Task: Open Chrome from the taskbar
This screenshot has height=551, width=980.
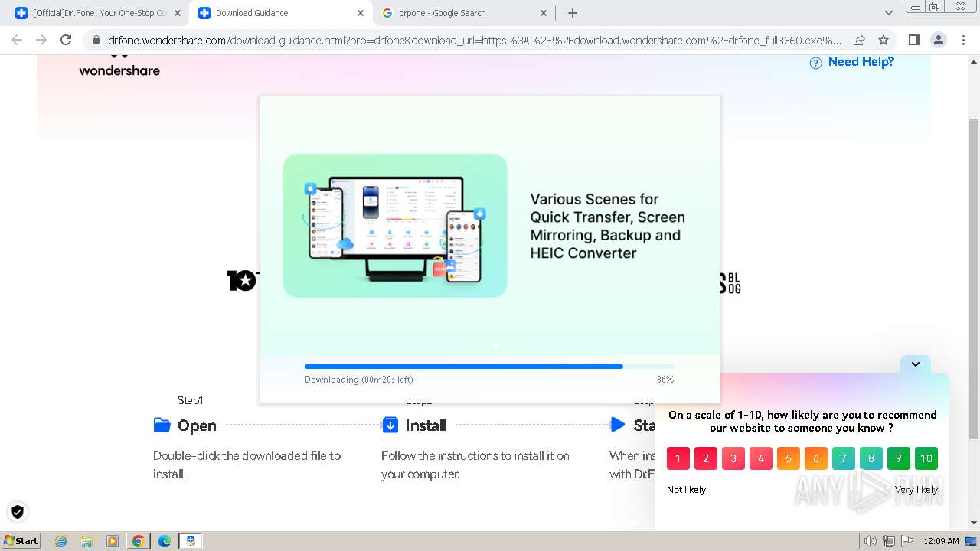Action: [x=138, y=541]
